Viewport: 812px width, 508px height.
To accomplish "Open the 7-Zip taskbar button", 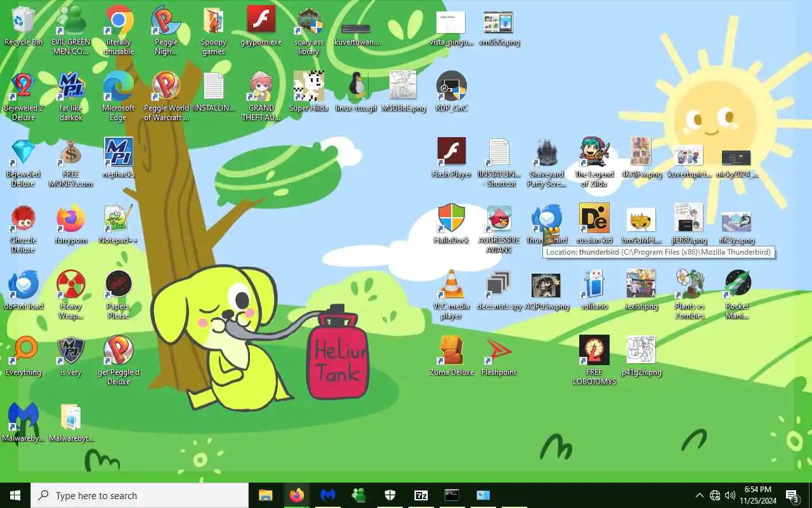I will pyautogui.click(x=421, y=495).
